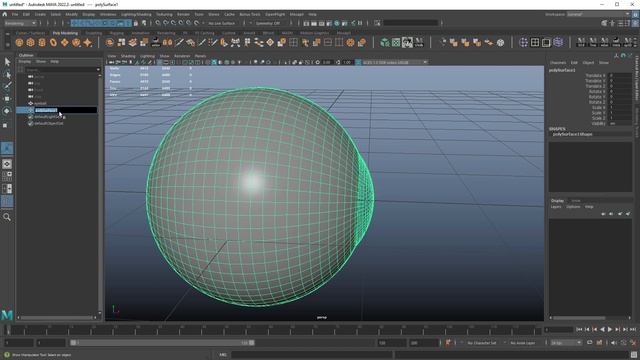Click the search magnifier in left sidebar

click(7, 217)
